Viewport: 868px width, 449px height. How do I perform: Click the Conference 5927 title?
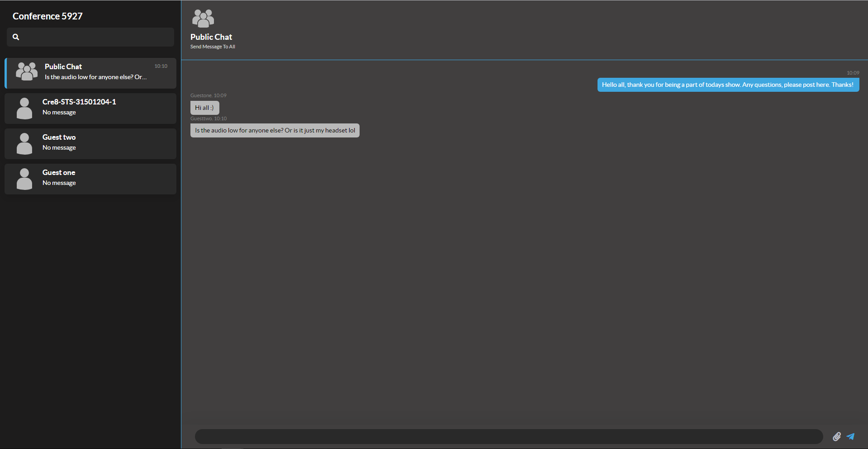pyautogui.click(x=47, y=16)
